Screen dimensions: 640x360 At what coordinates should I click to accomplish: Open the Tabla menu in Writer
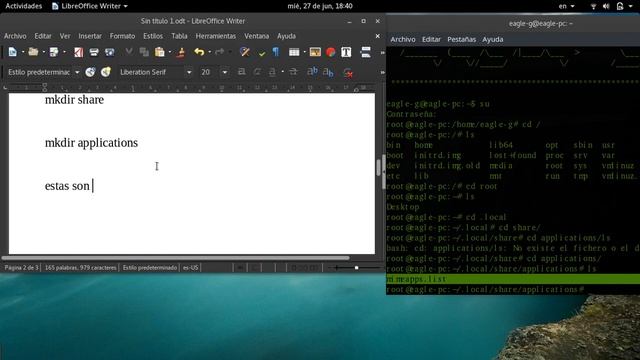pos(179,36)
